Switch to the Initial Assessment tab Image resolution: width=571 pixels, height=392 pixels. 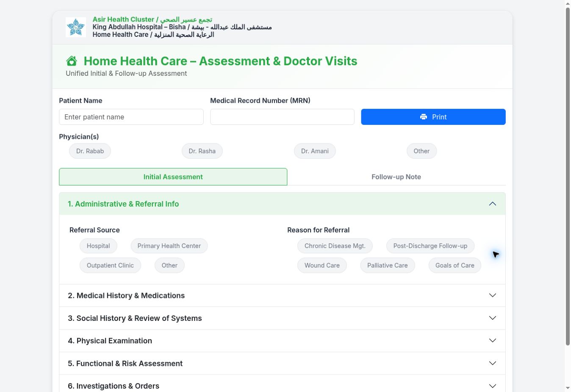click(x=173, y=177)
